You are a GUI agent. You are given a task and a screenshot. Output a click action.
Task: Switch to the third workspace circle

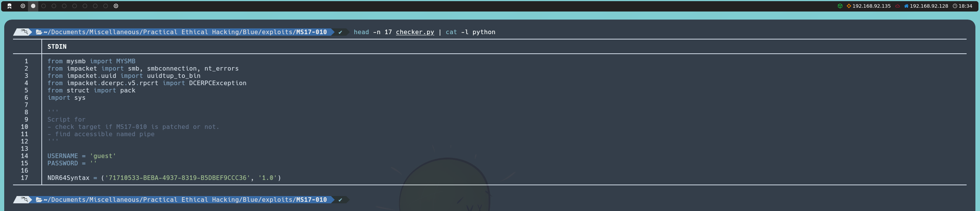tap(44, 6)
